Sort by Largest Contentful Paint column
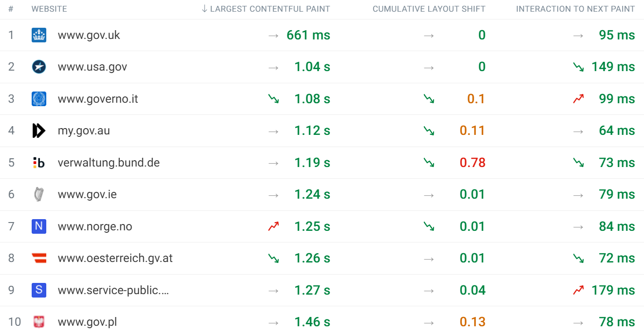Image resolution: width=644 pixels, height=336 pixels. 266,9
